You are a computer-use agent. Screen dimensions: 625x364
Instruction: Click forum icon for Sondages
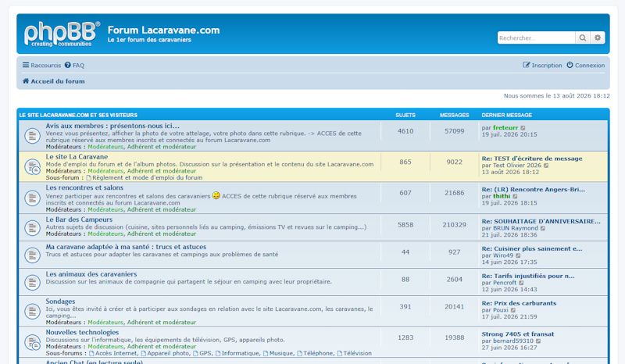click(x=32, y=312)
